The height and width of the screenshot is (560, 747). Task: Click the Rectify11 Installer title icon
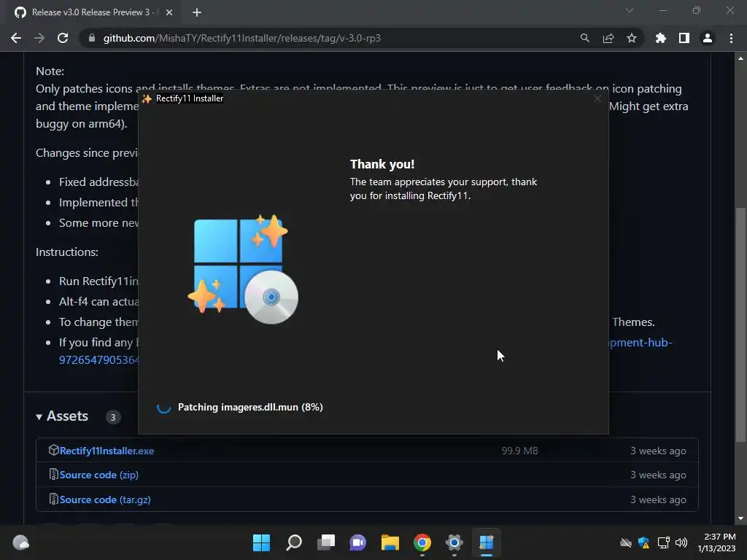147,98
